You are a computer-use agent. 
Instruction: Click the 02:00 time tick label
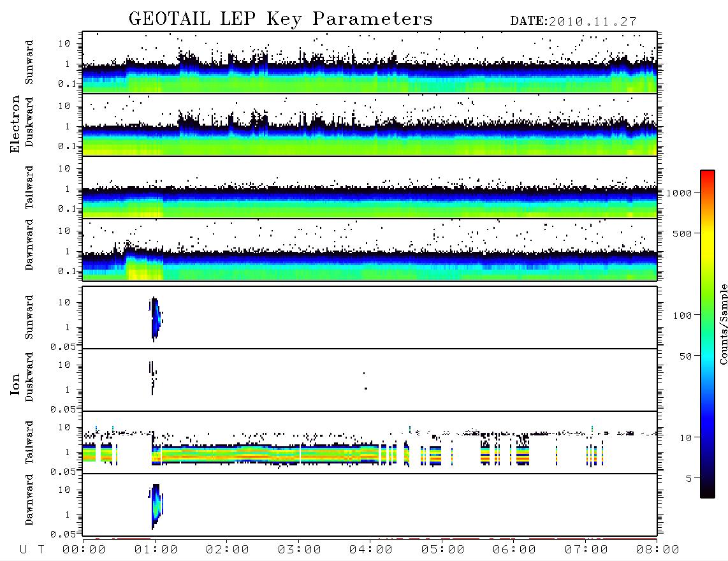coord(228,550)
